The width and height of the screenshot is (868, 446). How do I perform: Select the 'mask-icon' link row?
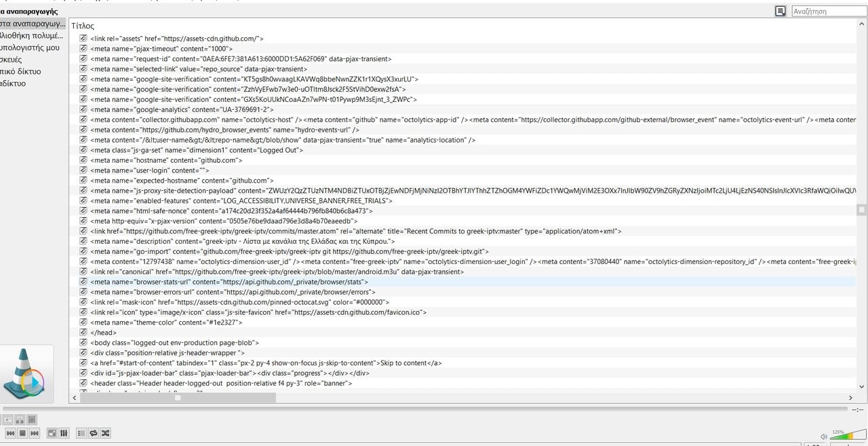[463, 302]
